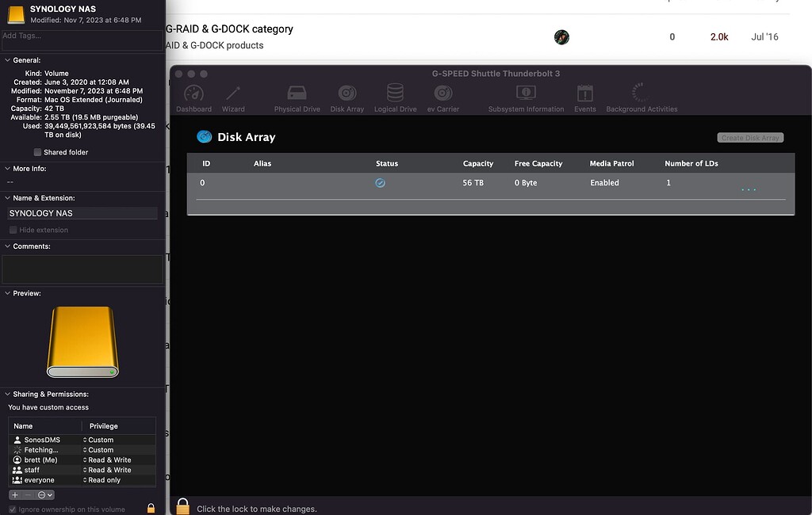This screenshot has height=515, width=812.
Task: Uncheck Ignore ownership on this volume
Action: coord(11,509)
